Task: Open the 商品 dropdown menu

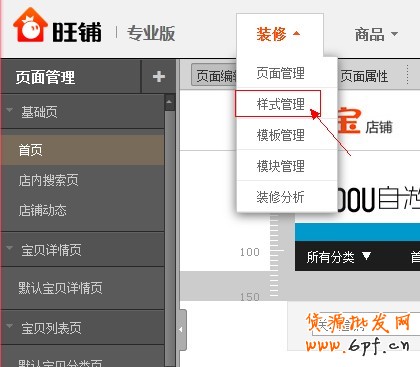Action: pos(376,34)
